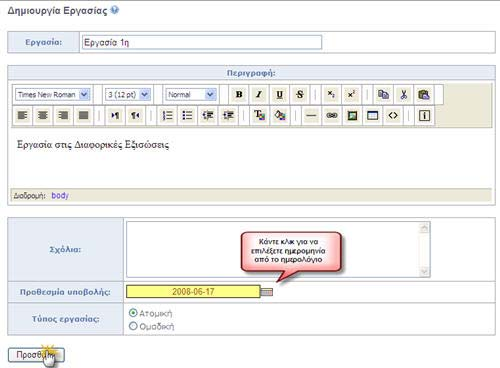Justify the text fully
This screenshot has width=500, height=368.
click(x=83, y=115)
